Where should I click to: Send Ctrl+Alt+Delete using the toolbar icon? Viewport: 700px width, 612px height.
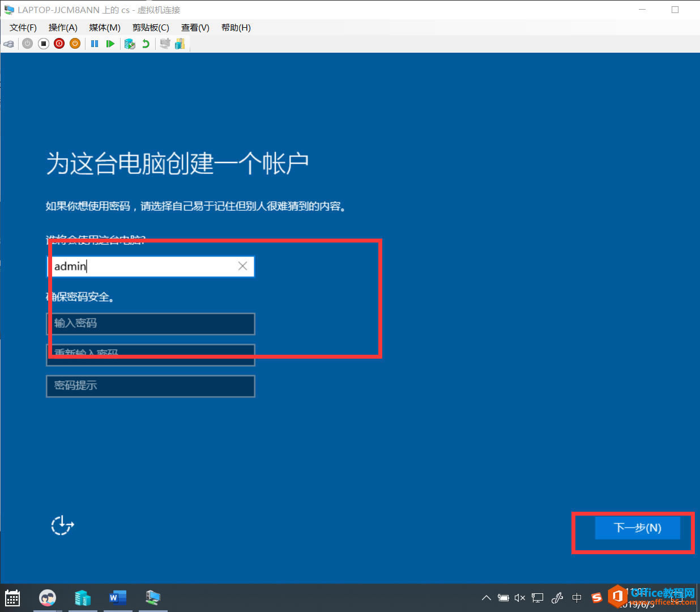(x=8, y=44)
